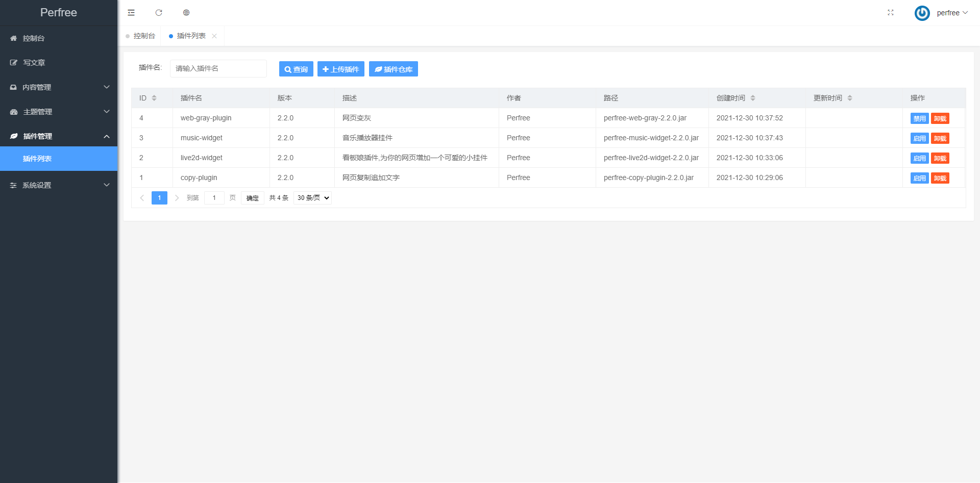Go to previous page arrow
This screenshot has height=483, width=980.
tap(142, 198)
